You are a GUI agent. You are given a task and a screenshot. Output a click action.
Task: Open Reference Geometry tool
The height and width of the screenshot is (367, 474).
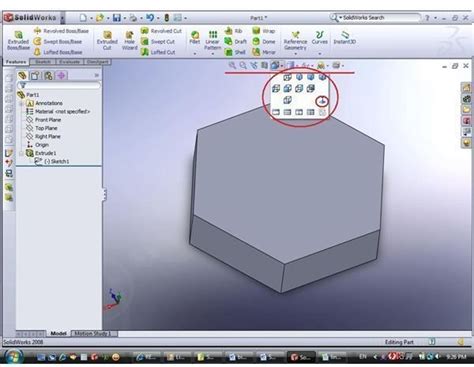click(295, 40)
